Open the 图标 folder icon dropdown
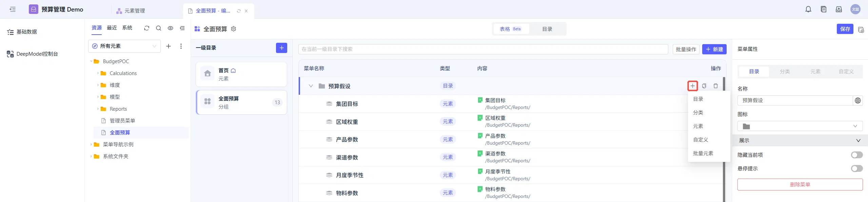This screenshot has height=202, width=868. tap(800, 126)
